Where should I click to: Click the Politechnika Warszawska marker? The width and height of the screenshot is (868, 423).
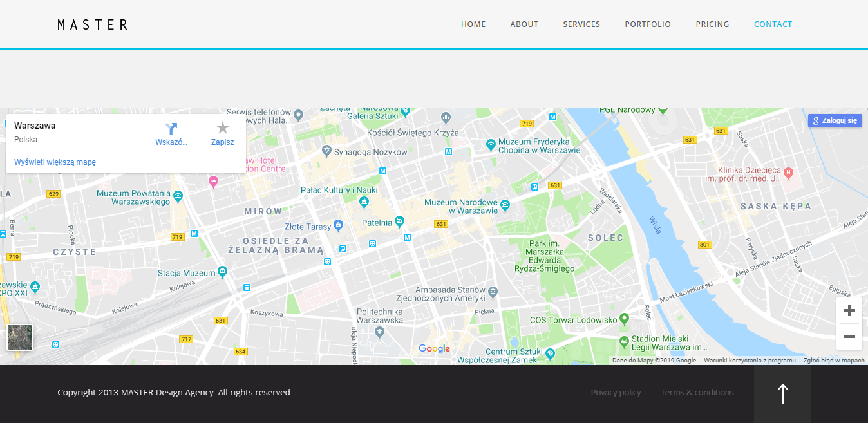click(379, 332)
